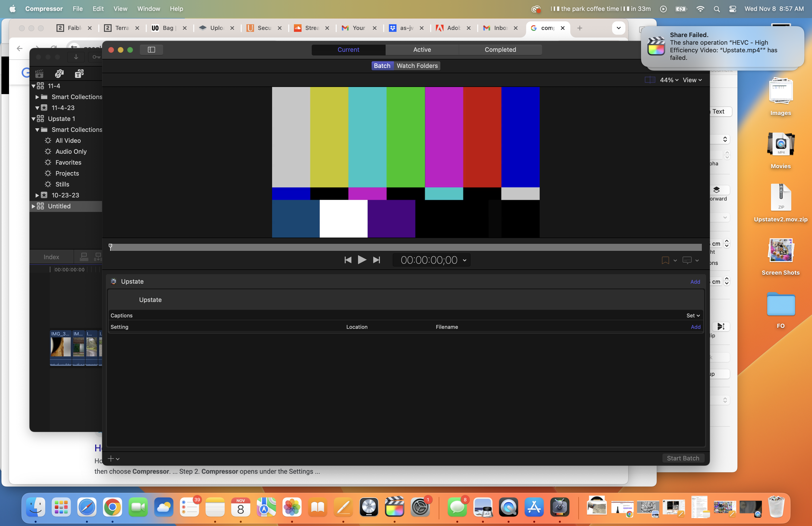Switch to Batch view
This screenshot has height=526, width=812.
(x=382, y=66)
